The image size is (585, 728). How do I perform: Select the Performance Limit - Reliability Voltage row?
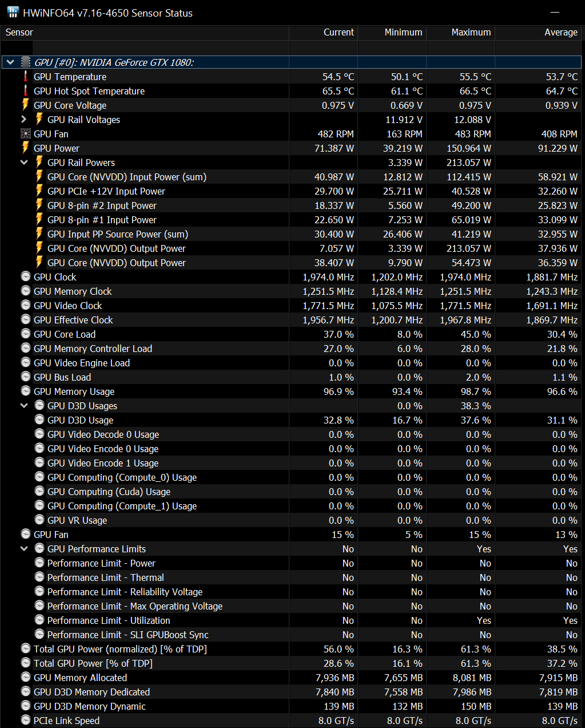coord(292,592)
